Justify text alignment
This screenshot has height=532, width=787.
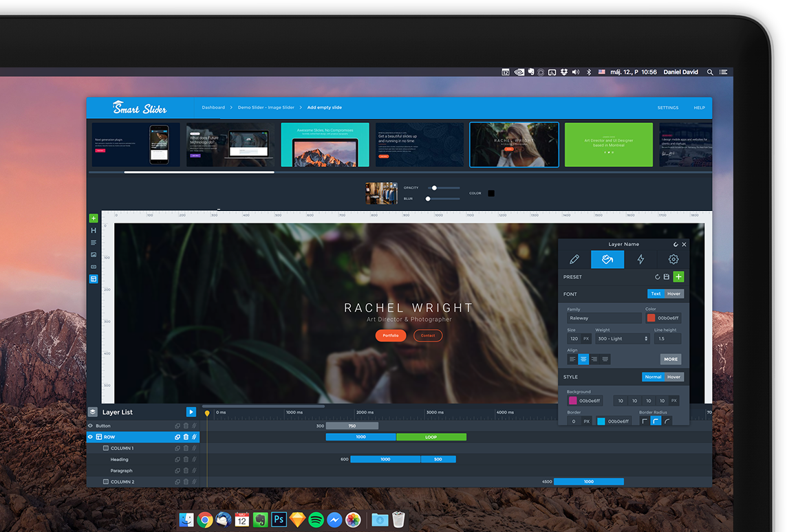605,359
